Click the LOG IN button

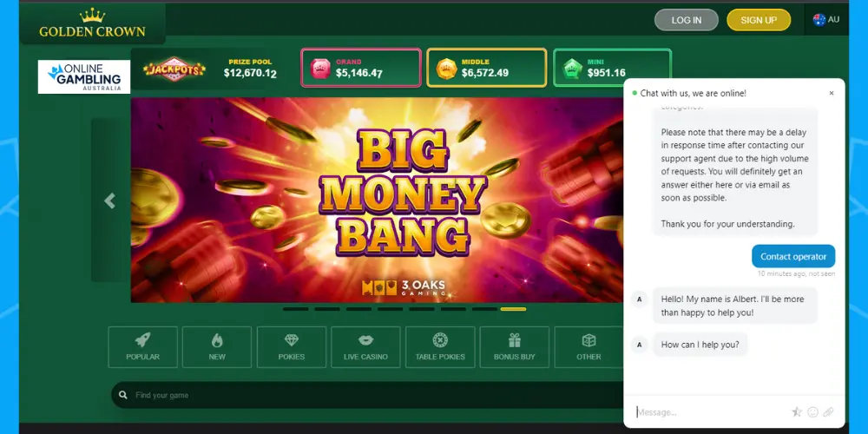[x=687, y=20]
